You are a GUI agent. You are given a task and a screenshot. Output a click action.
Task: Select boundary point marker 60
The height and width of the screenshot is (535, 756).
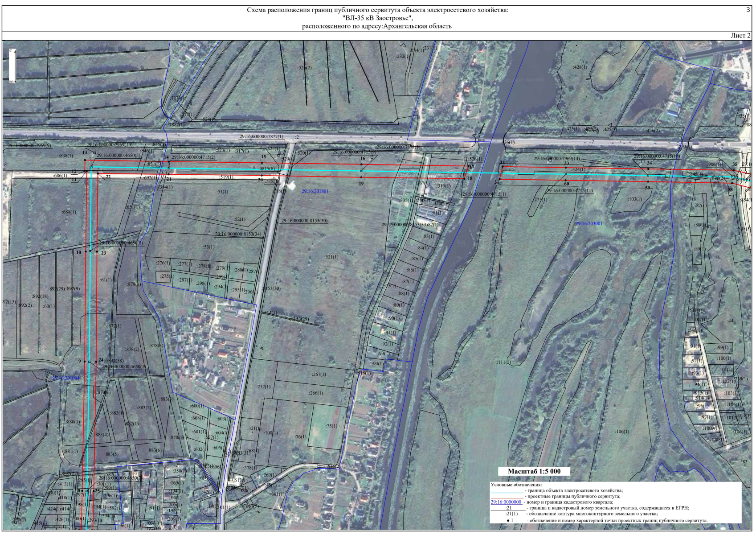point(566,180)
